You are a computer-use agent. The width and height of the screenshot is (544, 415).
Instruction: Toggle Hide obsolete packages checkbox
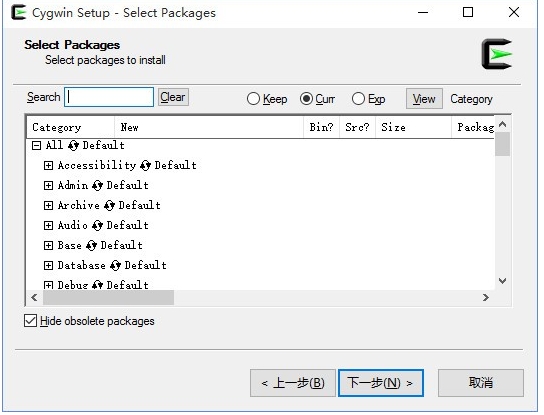point(31,321)
